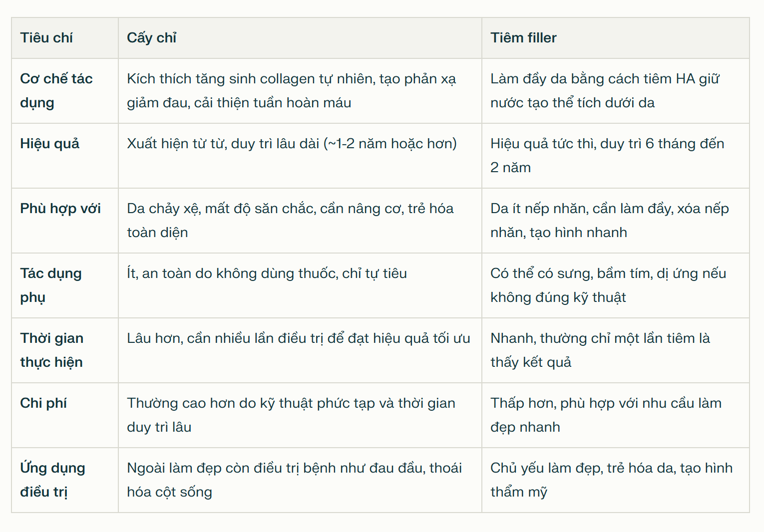Click the cell 'Nhanh, thường chỉ một lần tiêm'
Viewport: 764px width, 532px height.
pyautogui.click(x=600, y=350)
